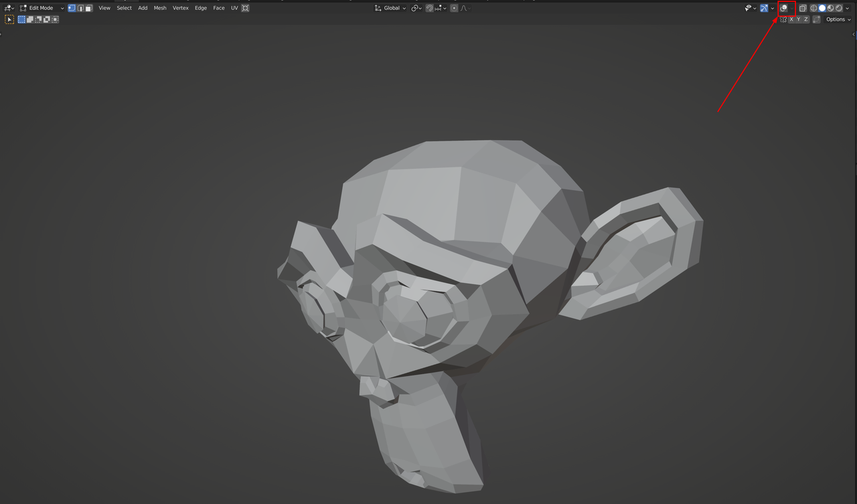
Task: Enable snapping magnet
Action: tap(430, 8)
